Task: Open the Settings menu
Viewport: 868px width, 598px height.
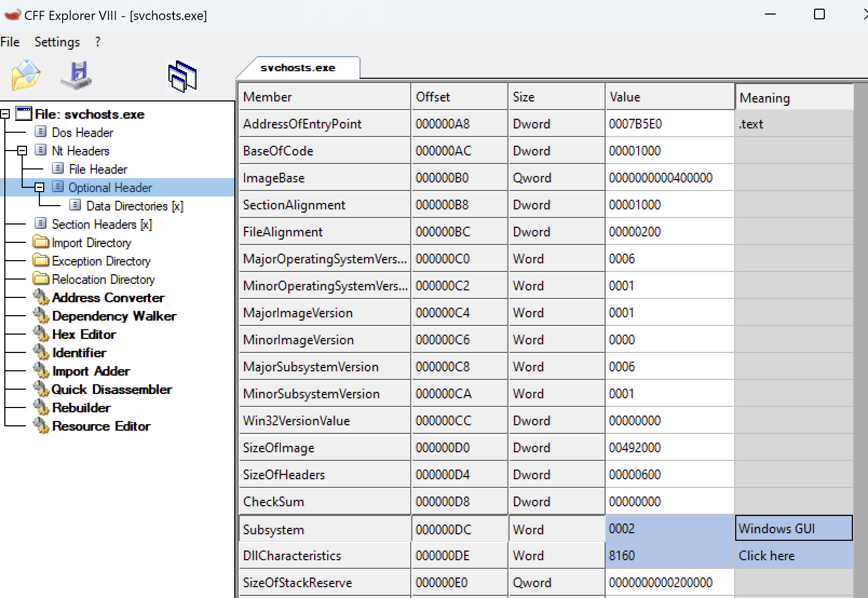Action: 57,42
